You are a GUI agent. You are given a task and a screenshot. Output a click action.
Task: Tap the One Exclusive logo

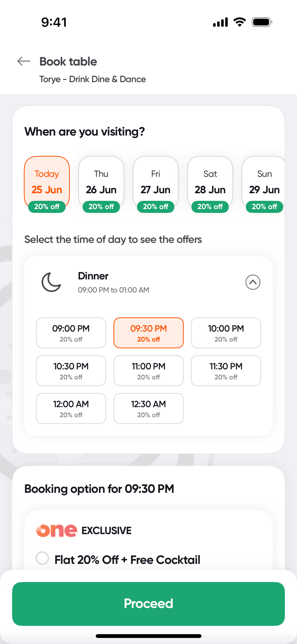point(57,530)
